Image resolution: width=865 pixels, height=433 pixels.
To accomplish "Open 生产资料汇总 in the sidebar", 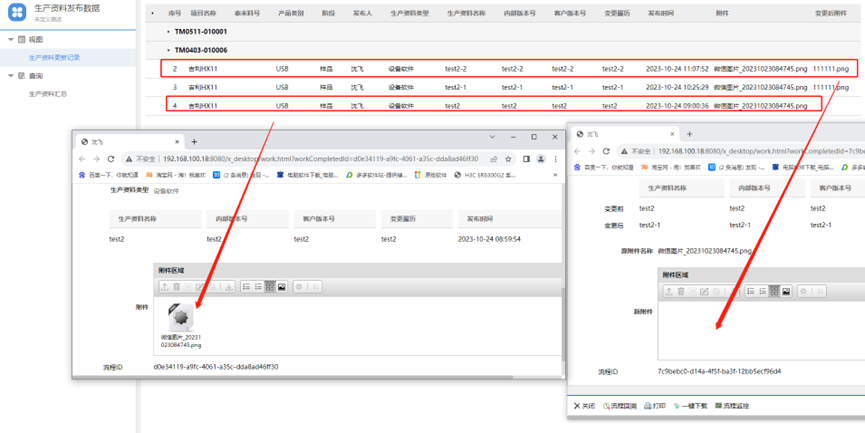I will [x=48, y=94].
